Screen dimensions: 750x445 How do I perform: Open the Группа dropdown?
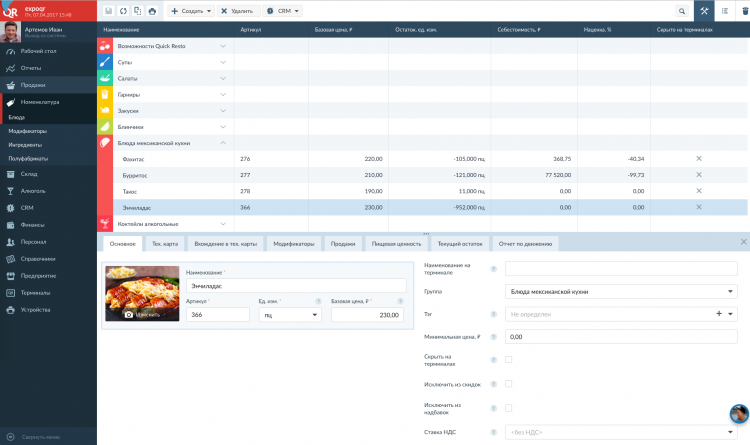pyautogui.click(x=620, y=291)
